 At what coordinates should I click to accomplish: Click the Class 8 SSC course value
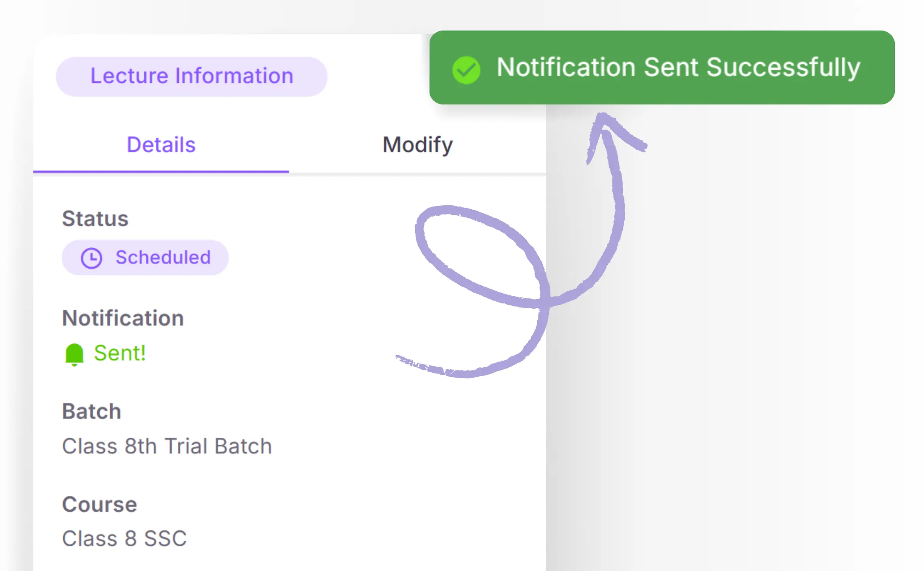(x=124, y=538)
